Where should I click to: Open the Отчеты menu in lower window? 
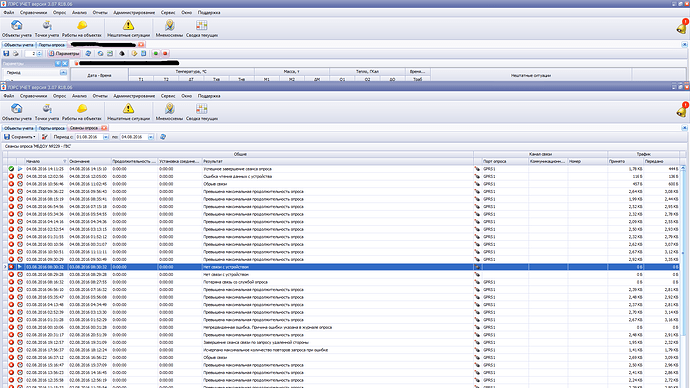point(100,96)
